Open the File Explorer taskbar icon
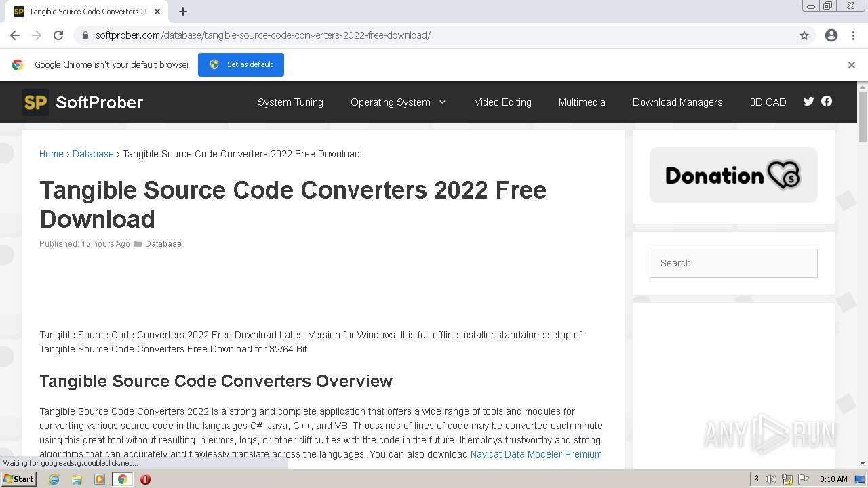 point(77,479)
